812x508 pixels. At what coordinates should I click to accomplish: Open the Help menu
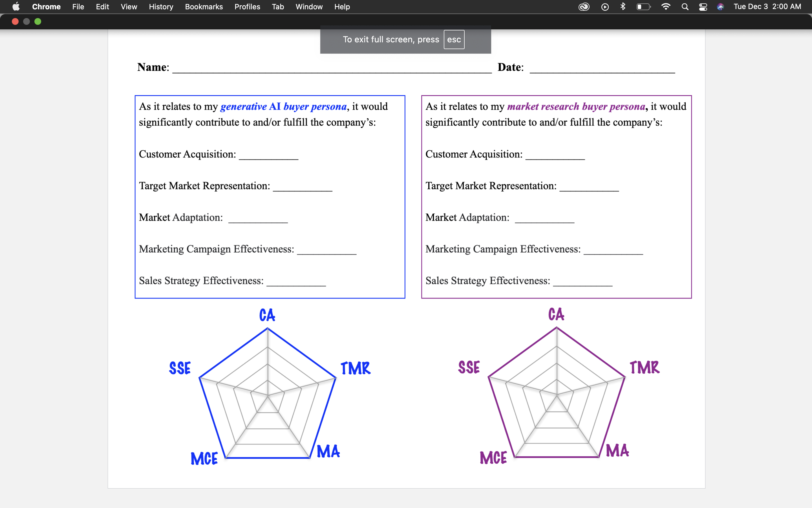(342, 7)
